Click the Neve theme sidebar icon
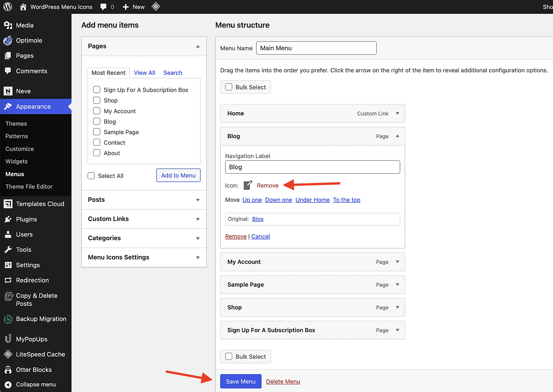553x392 pixels. [8, 91]
